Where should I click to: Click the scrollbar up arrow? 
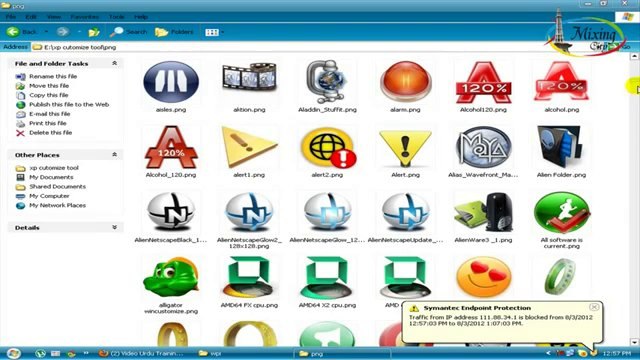click(635, 57)
